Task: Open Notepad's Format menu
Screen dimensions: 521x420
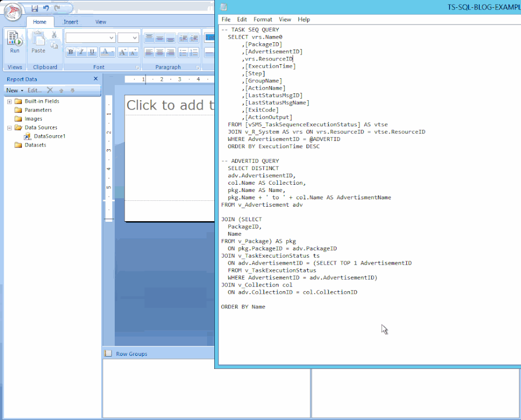Action: point(262,19)
